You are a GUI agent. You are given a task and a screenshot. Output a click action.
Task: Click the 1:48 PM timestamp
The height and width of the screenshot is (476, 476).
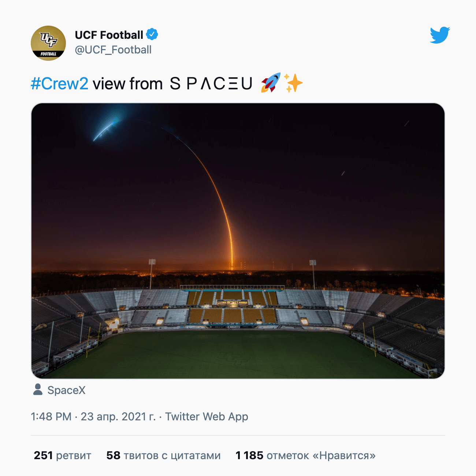51,417
